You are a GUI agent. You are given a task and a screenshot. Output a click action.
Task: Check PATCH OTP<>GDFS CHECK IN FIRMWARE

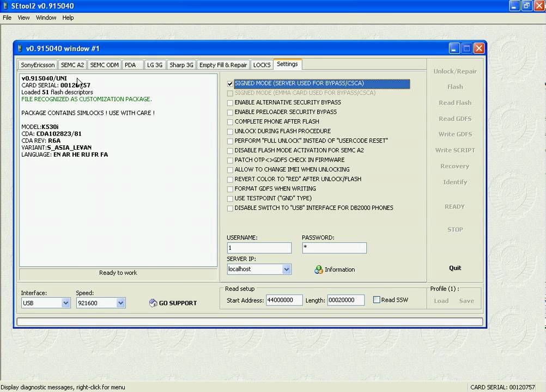tap(230, 160)
